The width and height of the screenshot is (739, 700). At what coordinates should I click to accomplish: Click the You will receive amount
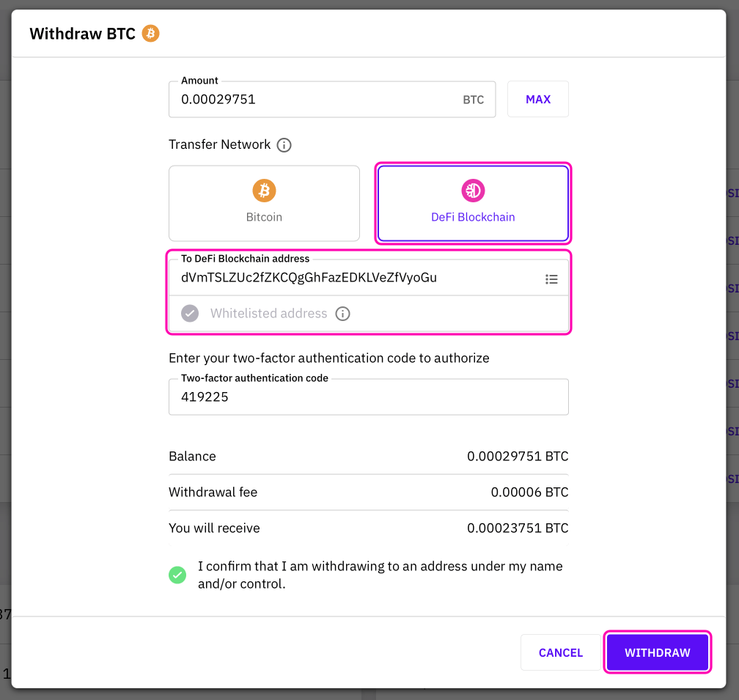[518, 528]
